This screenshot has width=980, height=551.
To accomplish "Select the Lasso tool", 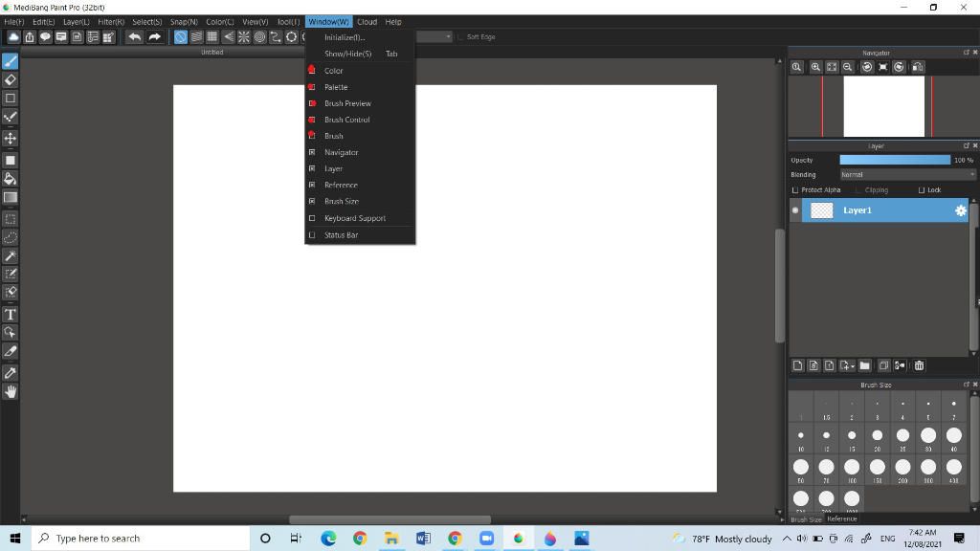I will [10, 238].
